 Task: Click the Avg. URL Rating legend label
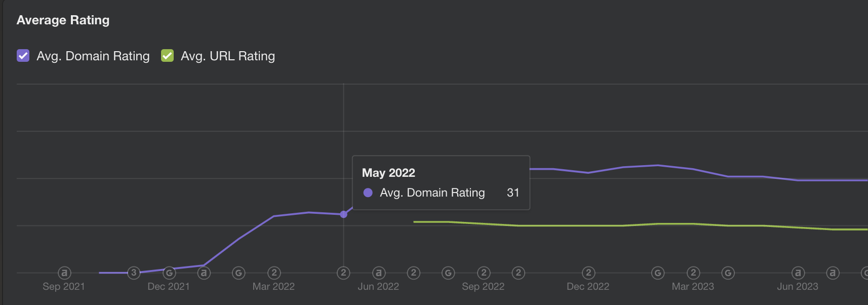[228, 56]
